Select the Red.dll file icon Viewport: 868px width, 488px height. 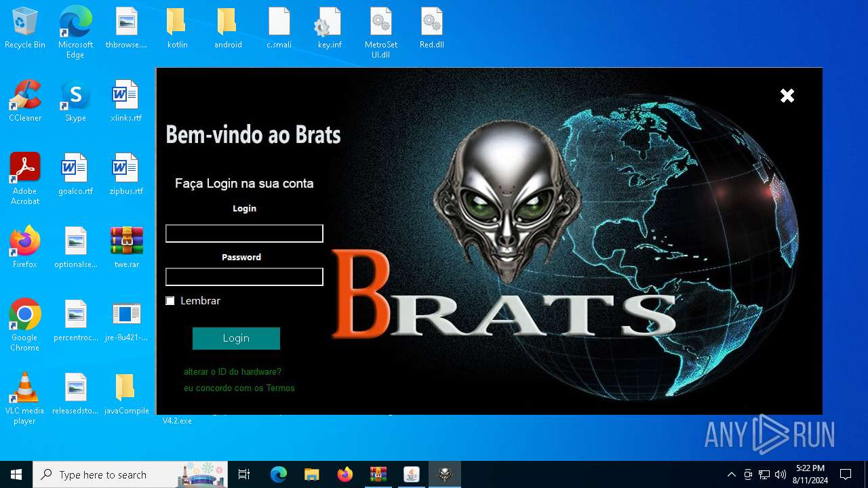click(x=431, y=29)
